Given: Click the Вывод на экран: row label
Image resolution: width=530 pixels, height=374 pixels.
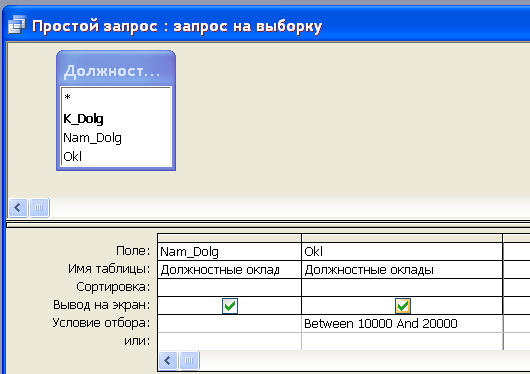Looking at the screenshot, I should [101, 305].
